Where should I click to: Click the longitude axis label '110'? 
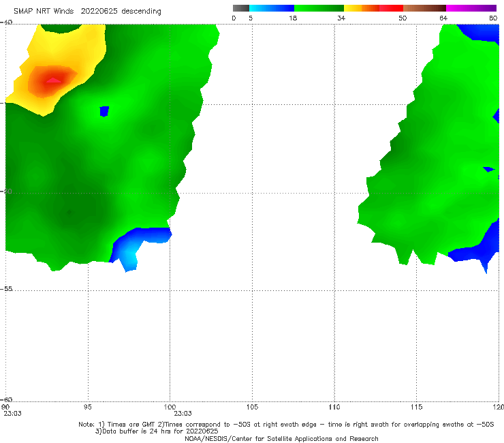point(334,407)
